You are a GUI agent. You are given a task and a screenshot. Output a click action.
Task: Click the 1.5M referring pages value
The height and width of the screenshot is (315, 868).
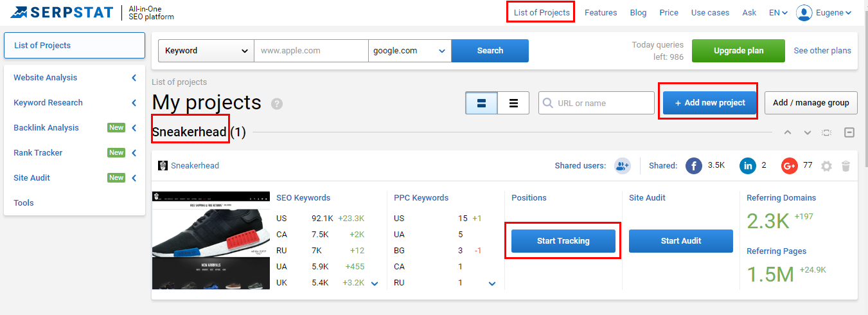point(770,274)
